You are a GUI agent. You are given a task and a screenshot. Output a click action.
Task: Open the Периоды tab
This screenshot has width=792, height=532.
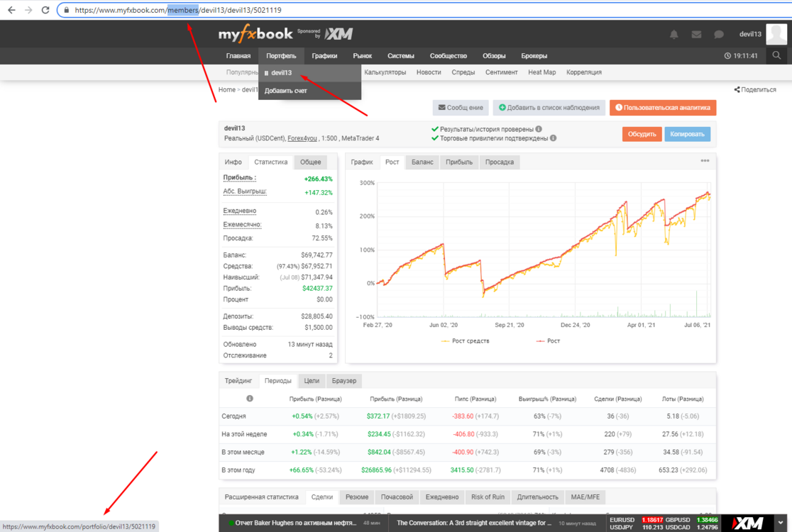(277, 381)
